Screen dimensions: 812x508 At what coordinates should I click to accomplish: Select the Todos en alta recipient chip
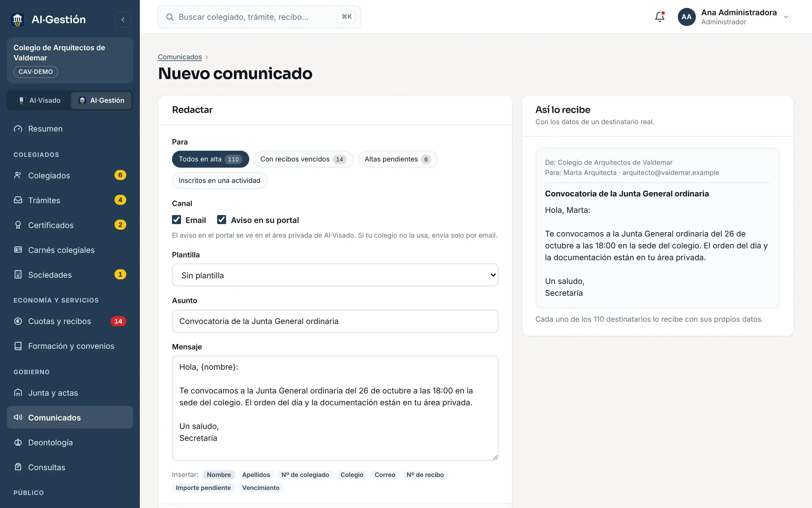[210, 159]
